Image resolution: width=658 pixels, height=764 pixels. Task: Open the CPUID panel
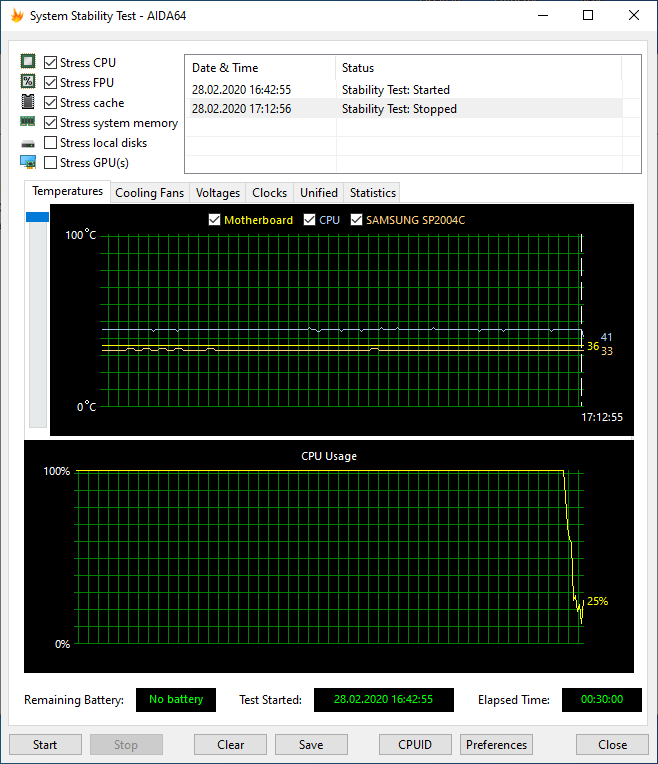(x=415, y=745)
